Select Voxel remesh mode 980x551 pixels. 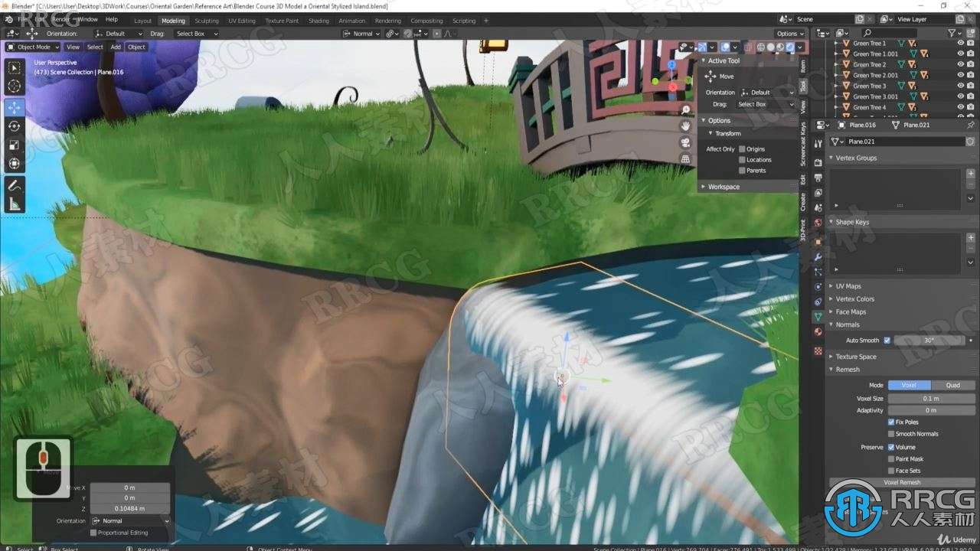(x=909, y=386)
